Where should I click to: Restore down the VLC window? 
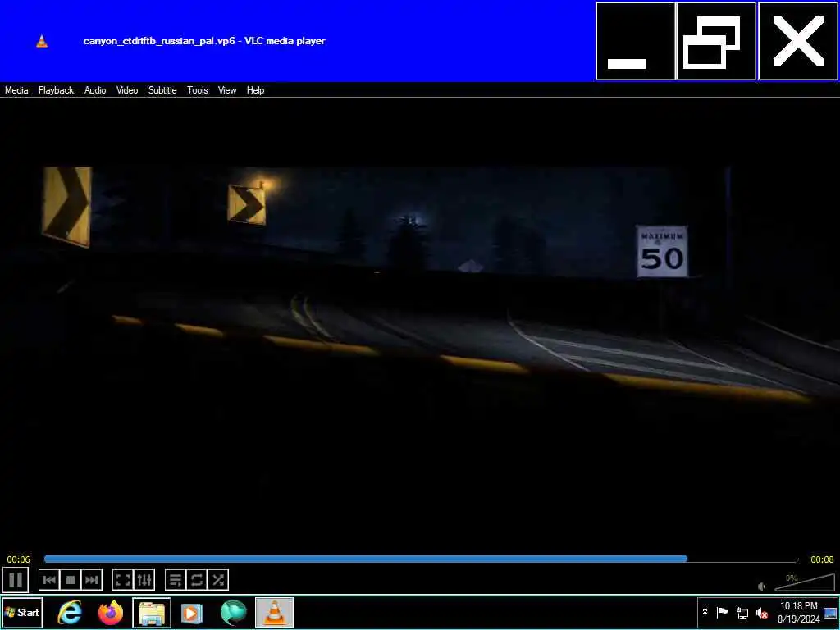point(716,41)
